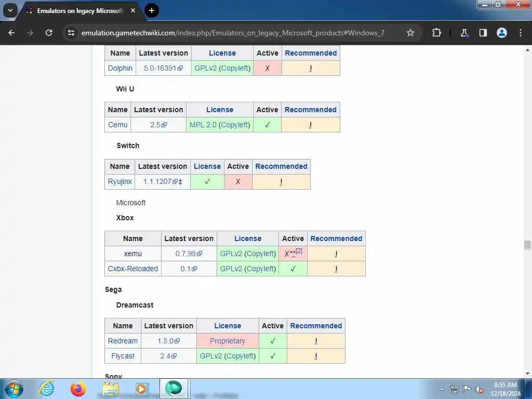
Task: Open the Extensions puzzle icon
Action: (x=436, y=33)
